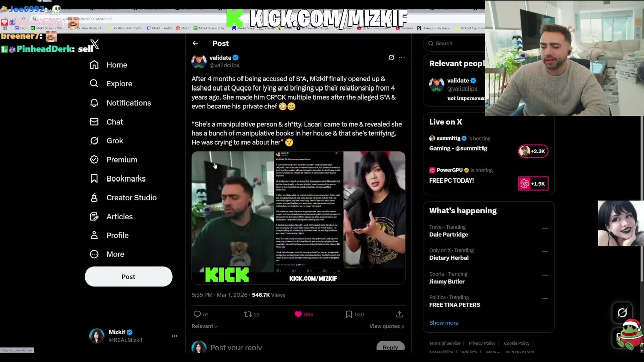Open the Privacy Policy link

482,343
